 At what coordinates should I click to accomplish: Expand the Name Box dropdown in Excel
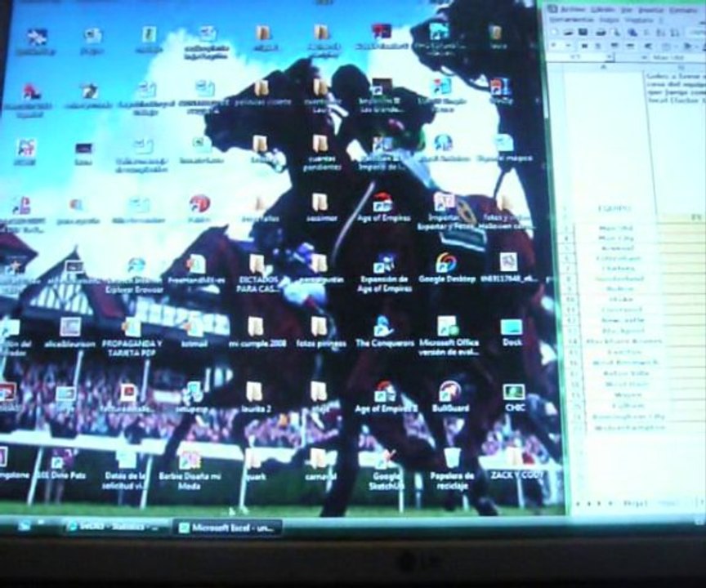coord(610,58)
